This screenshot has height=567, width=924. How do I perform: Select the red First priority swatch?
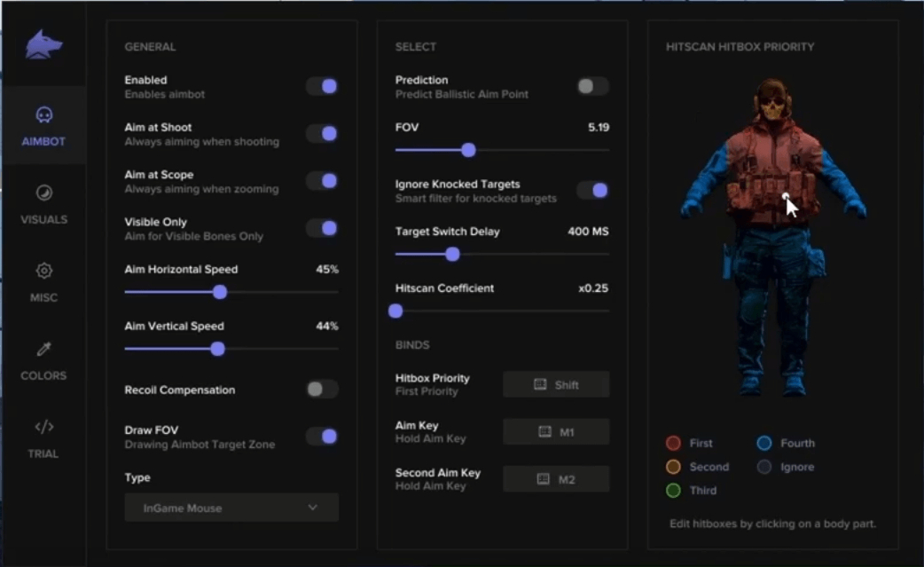[x=676, y=443]
